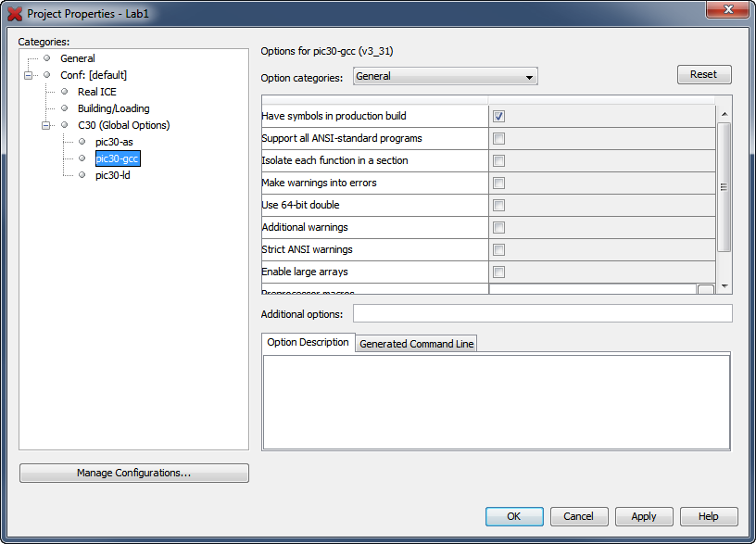The image size is (756, 544).
Task: Click the options list scrollbar down arrow
Action: click(724, 285)
